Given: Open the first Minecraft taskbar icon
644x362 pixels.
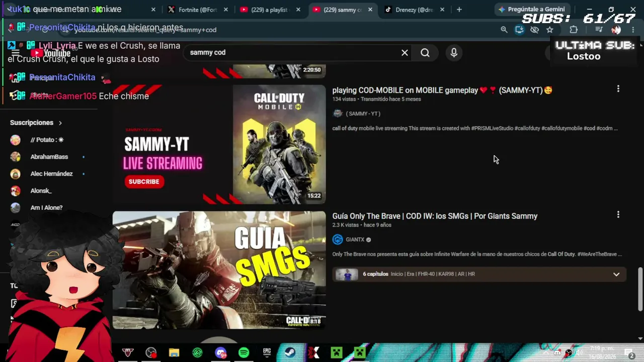Looking at the screenshot, I should pyautogui.click(x=336, y=353).
